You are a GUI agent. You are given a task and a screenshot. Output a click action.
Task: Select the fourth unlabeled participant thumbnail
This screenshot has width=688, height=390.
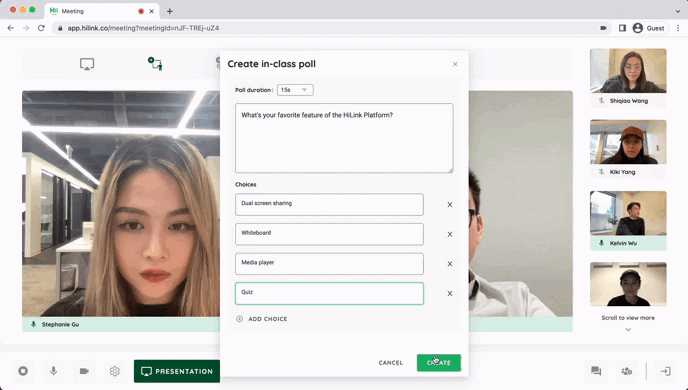tap(628, 284)
